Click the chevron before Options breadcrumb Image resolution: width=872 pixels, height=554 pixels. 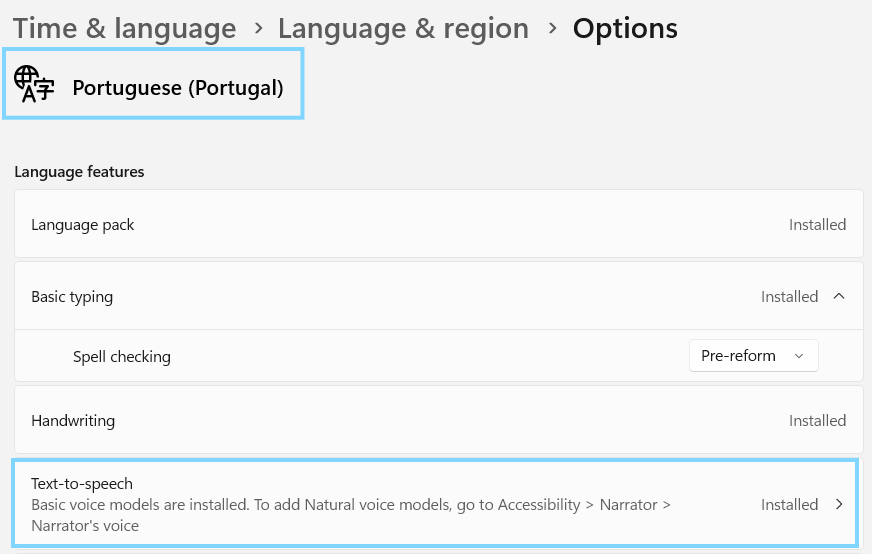tap(551, 28)
